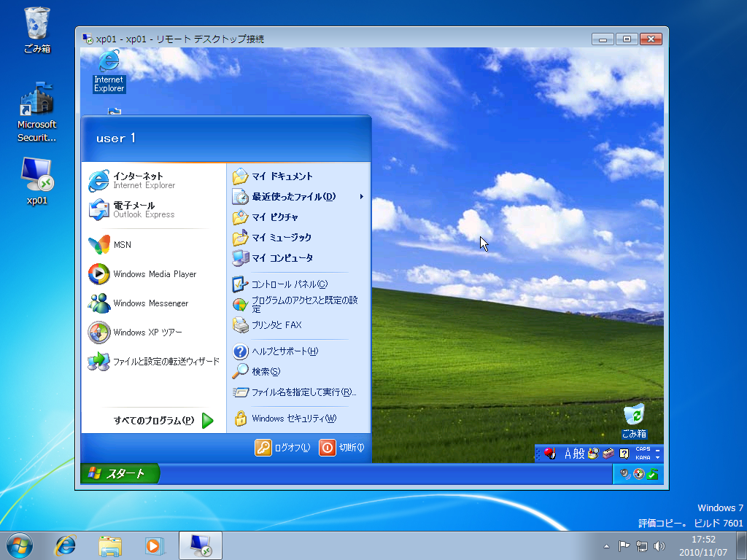This screenshot has width=747, height=560.
Task: Click the green checkmark icon in the XP tray
Action: [x=653, y=474]
